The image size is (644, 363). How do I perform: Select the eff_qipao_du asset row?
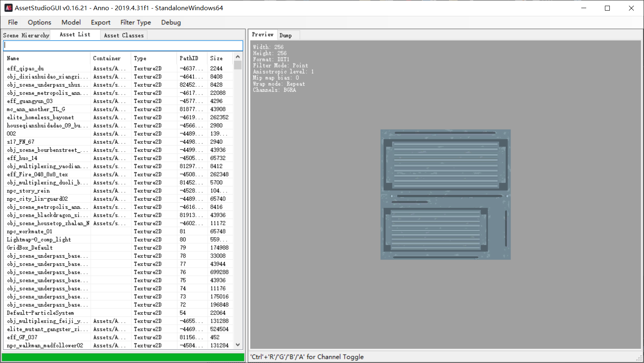[118, 68]
